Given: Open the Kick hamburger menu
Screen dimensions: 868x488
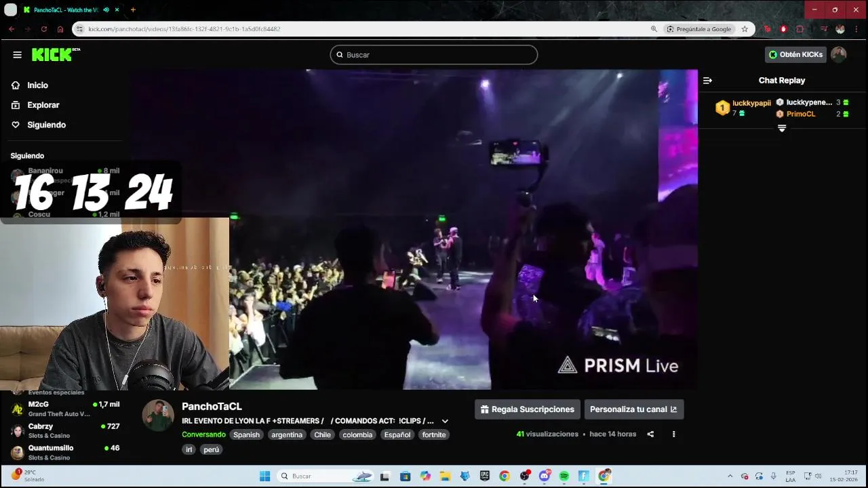Looking at the screenshot, I should 17,55.
